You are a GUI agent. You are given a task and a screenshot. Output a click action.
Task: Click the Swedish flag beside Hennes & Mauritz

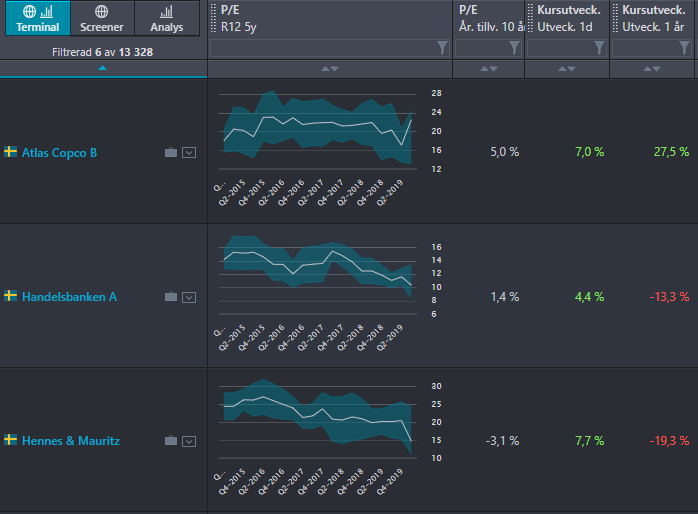click(x=11, y=440)
